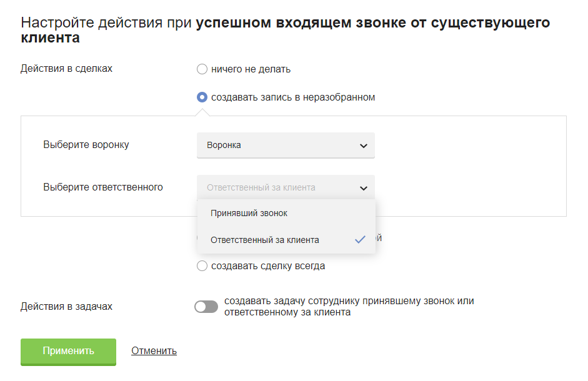Select "создавать запись в неразобранном" radio button
Screen dimensions: 588x381
202,97
